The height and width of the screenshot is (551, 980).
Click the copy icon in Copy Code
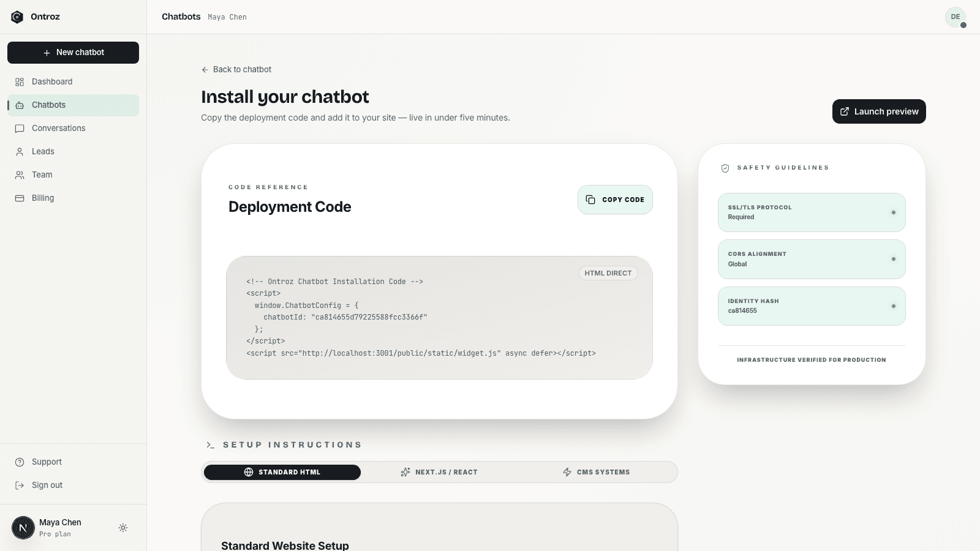[x=590, y=200]
